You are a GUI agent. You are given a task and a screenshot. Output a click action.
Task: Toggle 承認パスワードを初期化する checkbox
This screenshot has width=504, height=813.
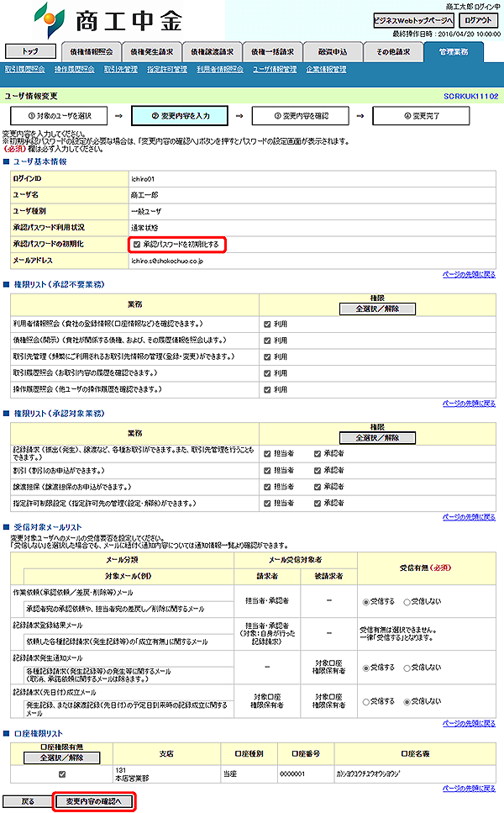tap(137, 244)
